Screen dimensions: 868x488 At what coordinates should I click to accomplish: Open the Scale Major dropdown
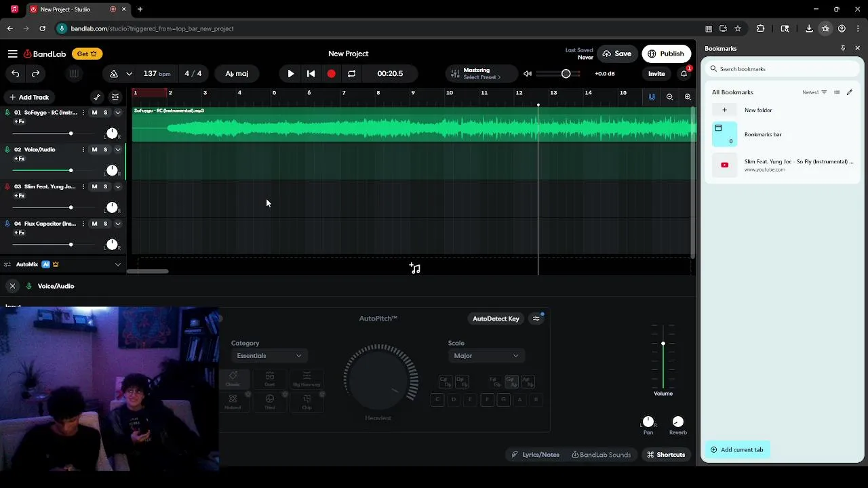click(x=486, y=356)
